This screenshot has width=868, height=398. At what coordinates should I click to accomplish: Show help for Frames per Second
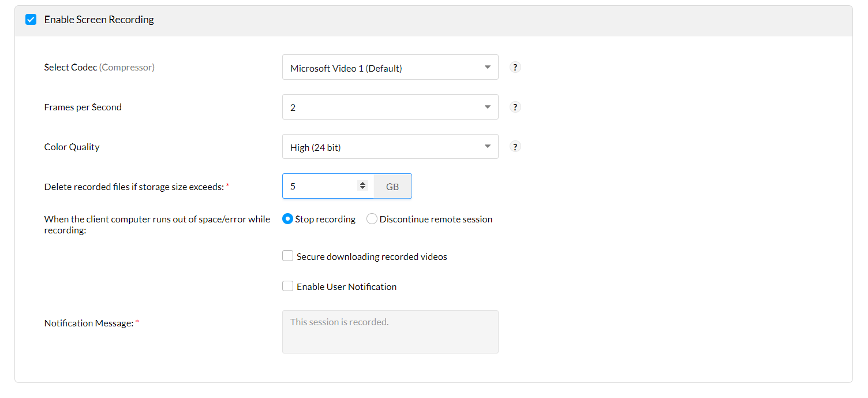click(x=515, y=107)
